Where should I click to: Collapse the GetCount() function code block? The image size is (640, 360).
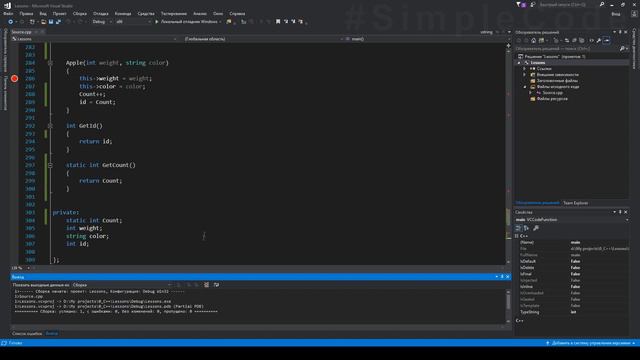(50, 165)
